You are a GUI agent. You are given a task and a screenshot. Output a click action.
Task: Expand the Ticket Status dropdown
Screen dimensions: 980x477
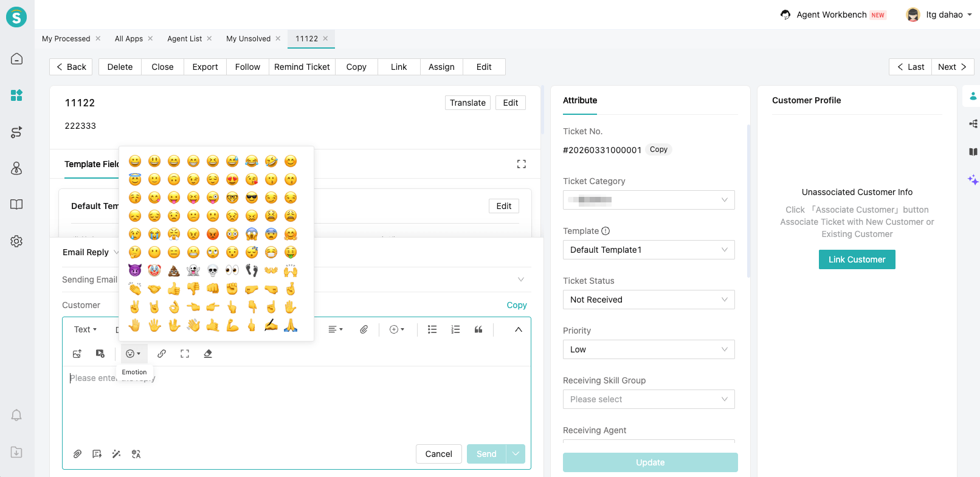649,300
